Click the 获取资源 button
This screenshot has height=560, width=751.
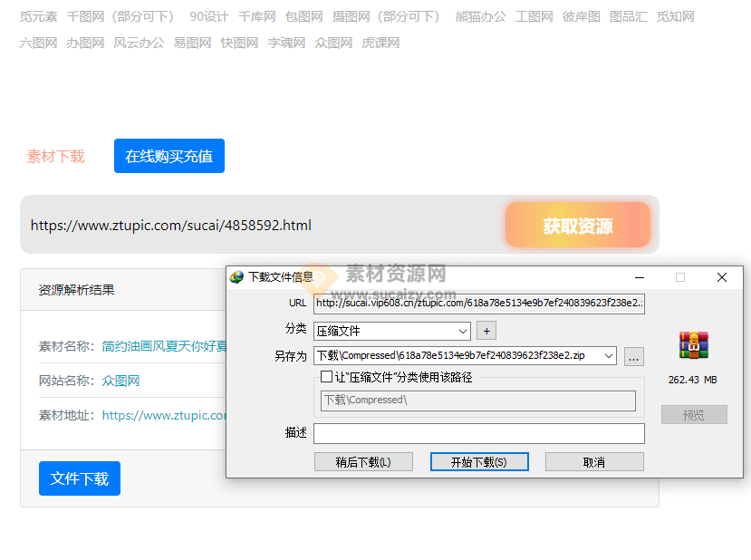tap(578, 226)
